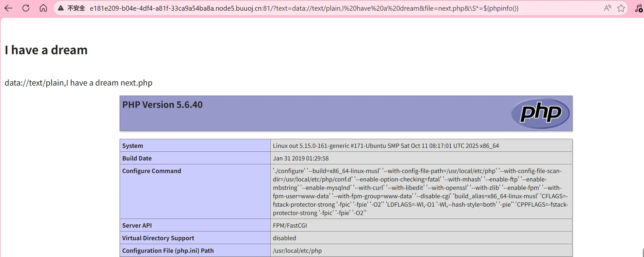Image resolution: width=644 pixels, height=257 pixels.
Task: Activate the Read aloud icon
Action: (607, 8)
